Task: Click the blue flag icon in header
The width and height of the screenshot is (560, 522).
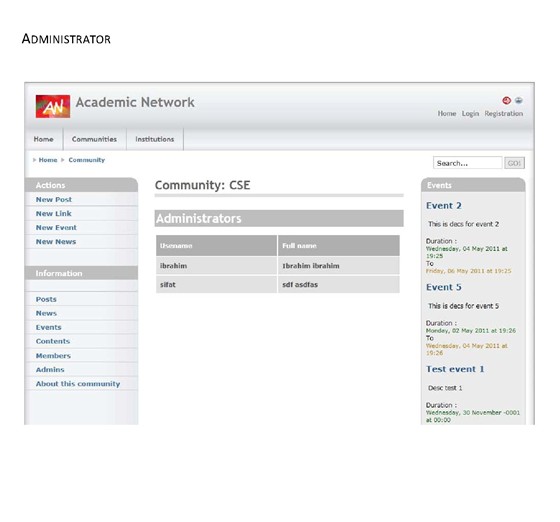Action: (519, 101)
